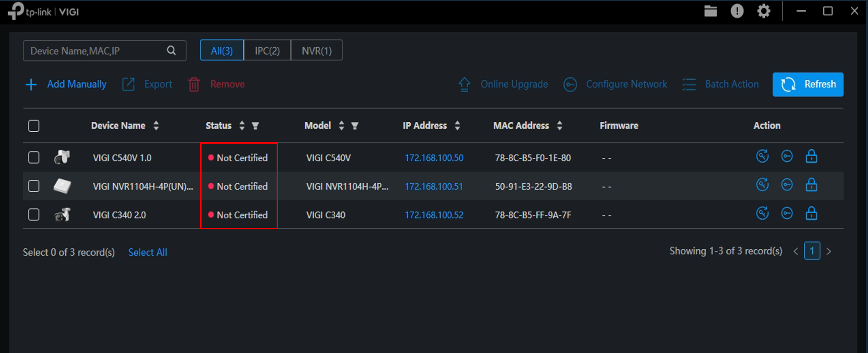Click the model cell VIGI C540V

[328, 157]
